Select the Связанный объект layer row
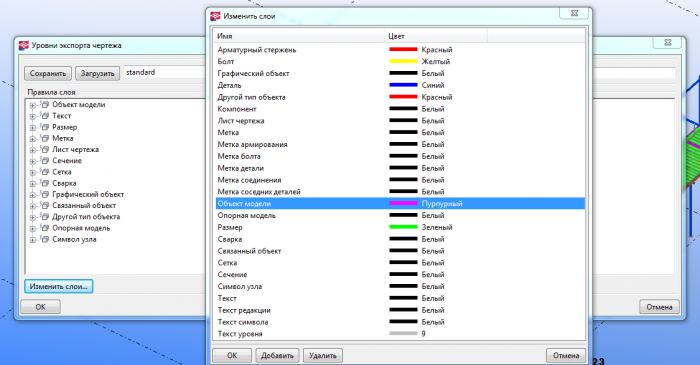700x365 pixels. (x=400, y=251)
